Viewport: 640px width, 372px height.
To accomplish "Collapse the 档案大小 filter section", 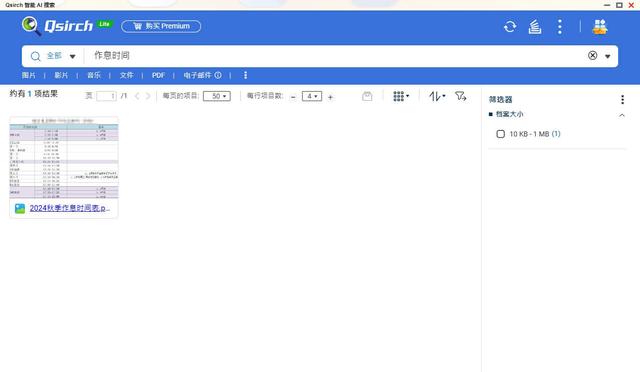I will click(622, 115).
